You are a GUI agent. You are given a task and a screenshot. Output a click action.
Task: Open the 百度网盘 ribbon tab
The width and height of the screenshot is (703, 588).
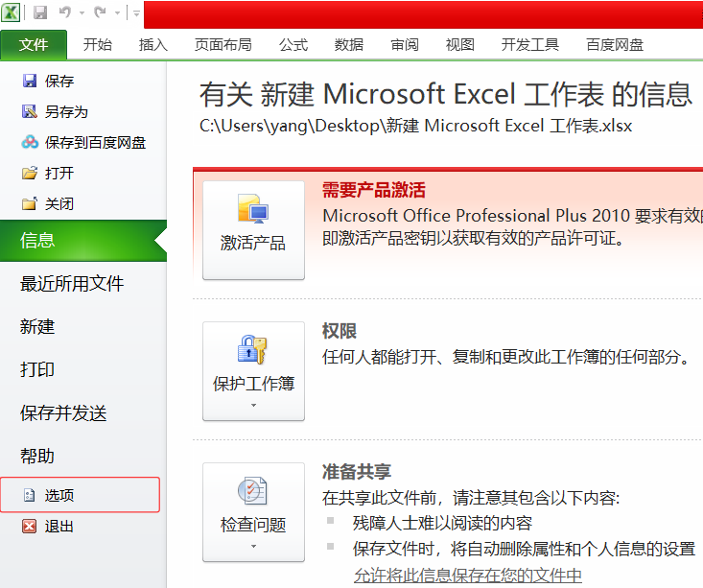[x=615, y=44]
